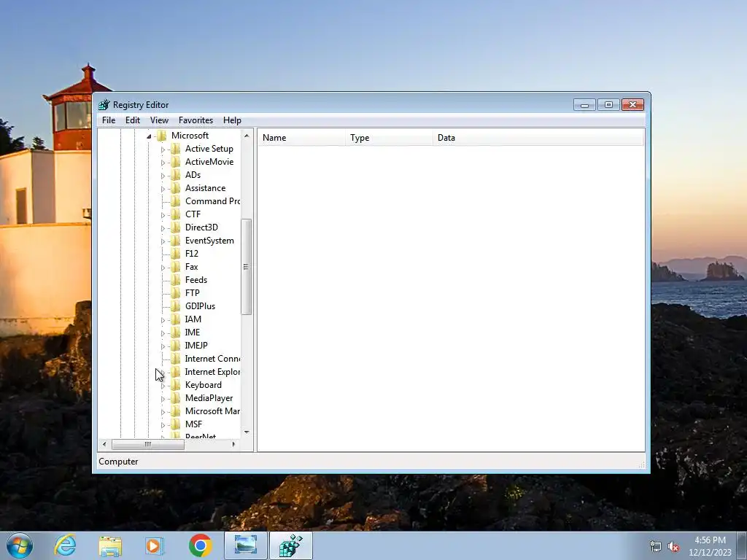747x560 pixels.
Task: Click the IAM folder icon
Action: pos(176,319)
